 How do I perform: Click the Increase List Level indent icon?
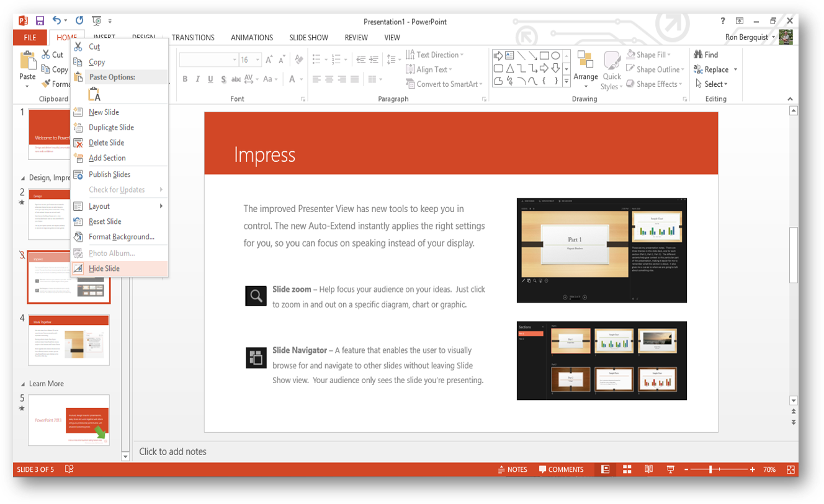pos(374,60)
